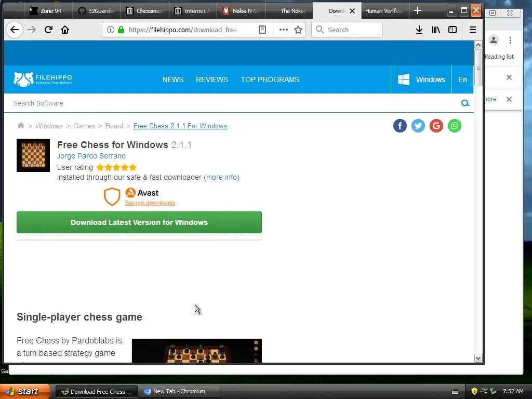This screenshot has width=532, height=399.
Task: Go back with the browser Back arrow
Action: (14, 30)
